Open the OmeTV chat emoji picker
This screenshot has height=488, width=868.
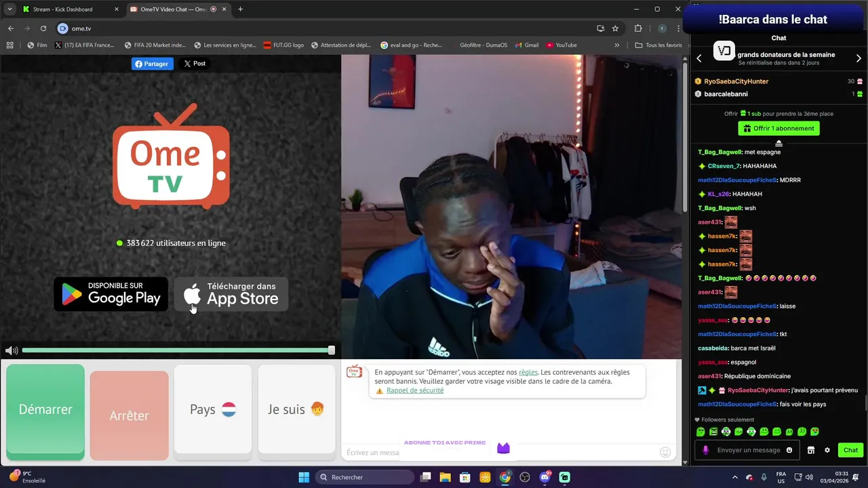[665, 452]
